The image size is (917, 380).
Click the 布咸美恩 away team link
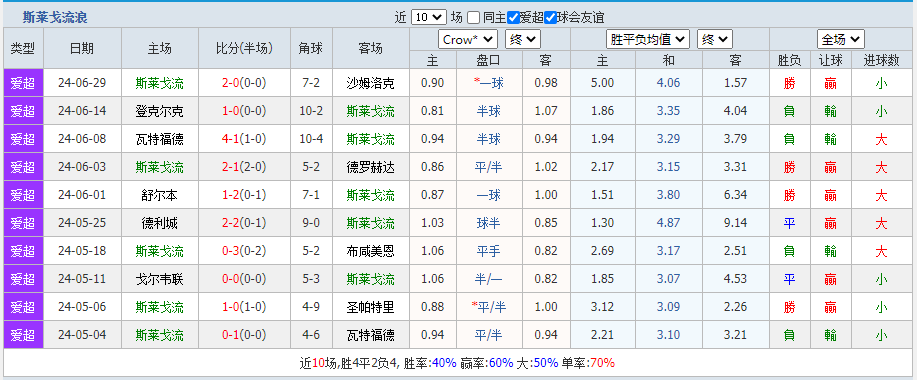(x=370, y=251)
